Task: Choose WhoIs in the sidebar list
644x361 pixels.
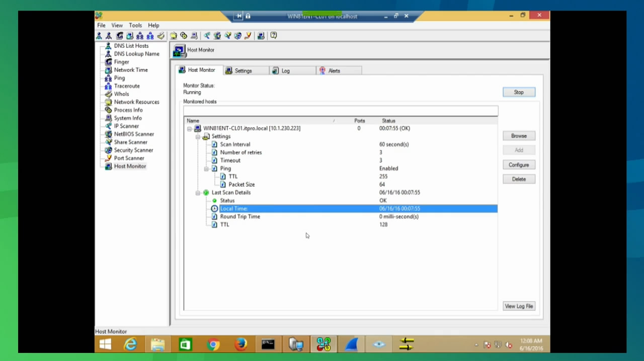Action: click(x=121, y=94)
